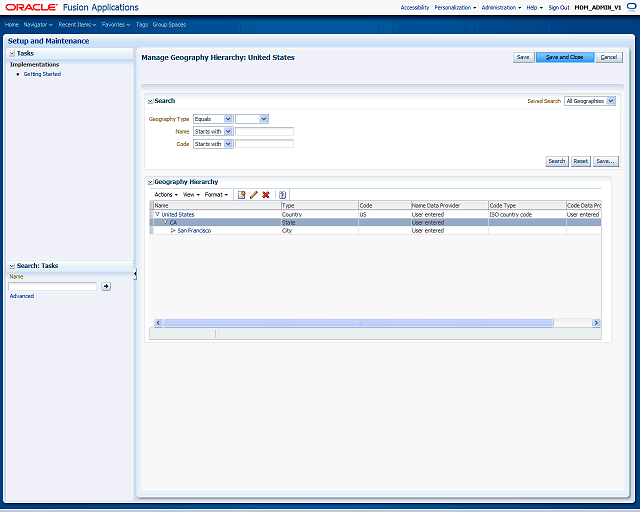The image size is (640, 512).
Task: Click the chat bubble icon beside username
Action: 631,7
